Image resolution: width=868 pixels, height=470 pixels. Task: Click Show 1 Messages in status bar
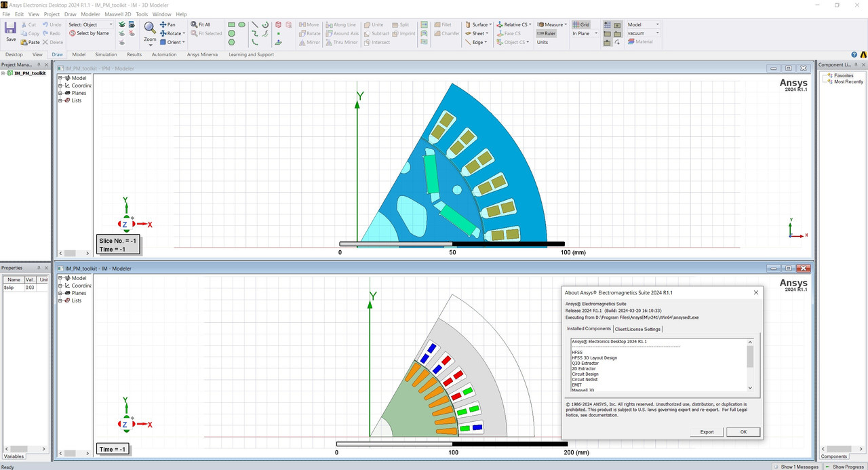click(x=795, y=467)
